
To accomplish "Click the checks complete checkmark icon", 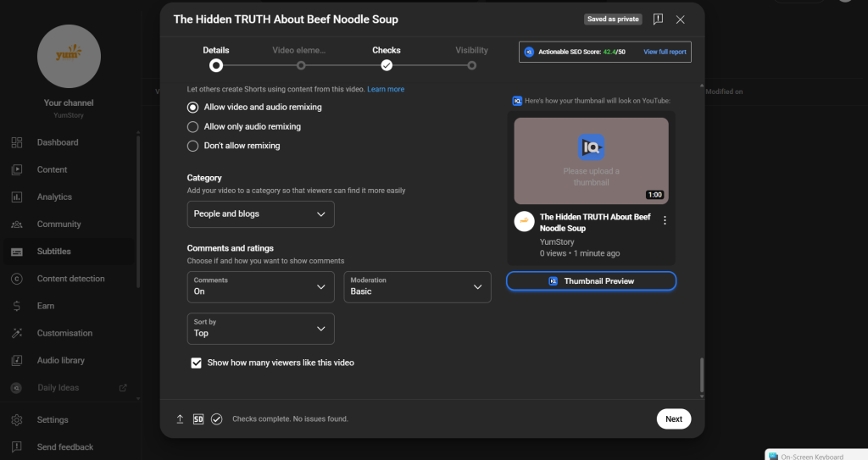I will (x=217, y=419).
